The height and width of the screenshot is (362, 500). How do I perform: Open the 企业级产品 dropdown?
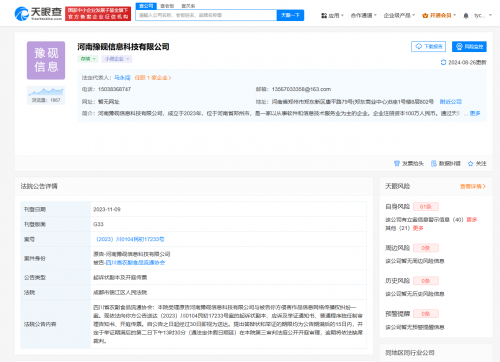click(399, 15)
